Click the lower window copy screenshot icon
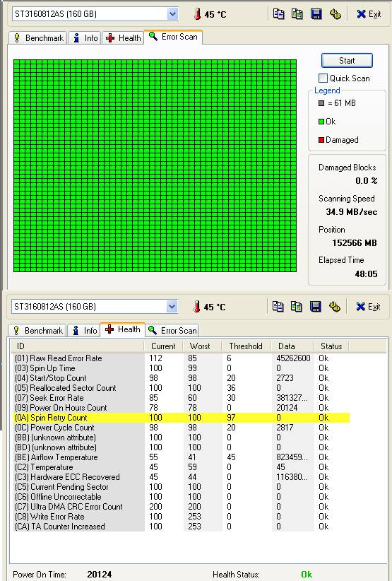392x581 pixels. pyautogui.click(x=296, y=307)
